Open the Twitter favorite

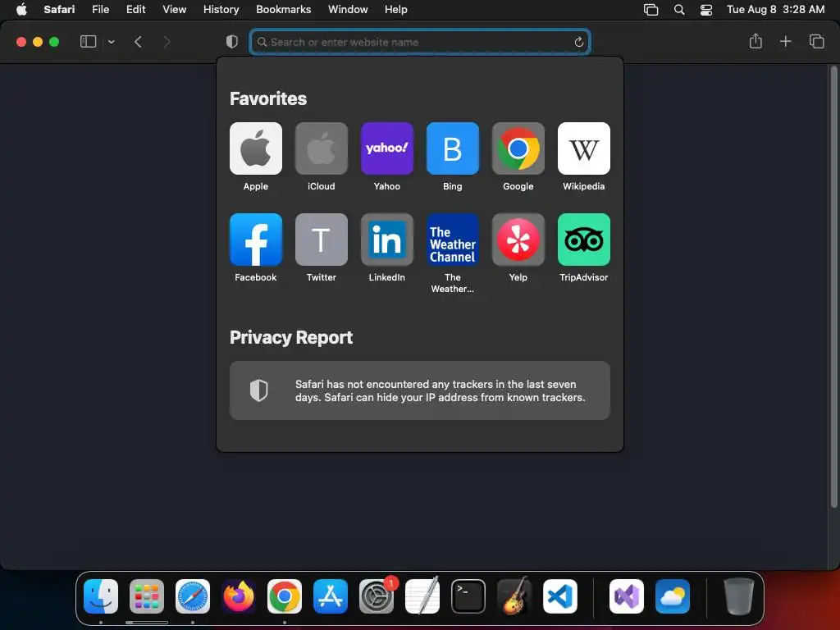click(x=322, y=240)
